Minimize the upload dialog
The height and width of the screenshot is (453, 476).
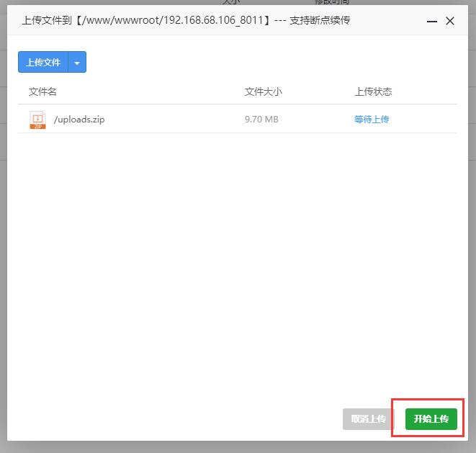431,22
